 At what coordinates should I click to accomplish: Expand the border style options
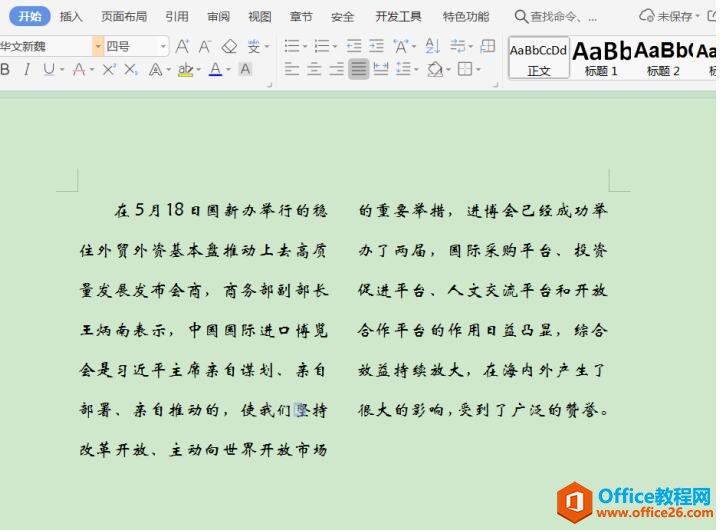(x=478, y=70)
